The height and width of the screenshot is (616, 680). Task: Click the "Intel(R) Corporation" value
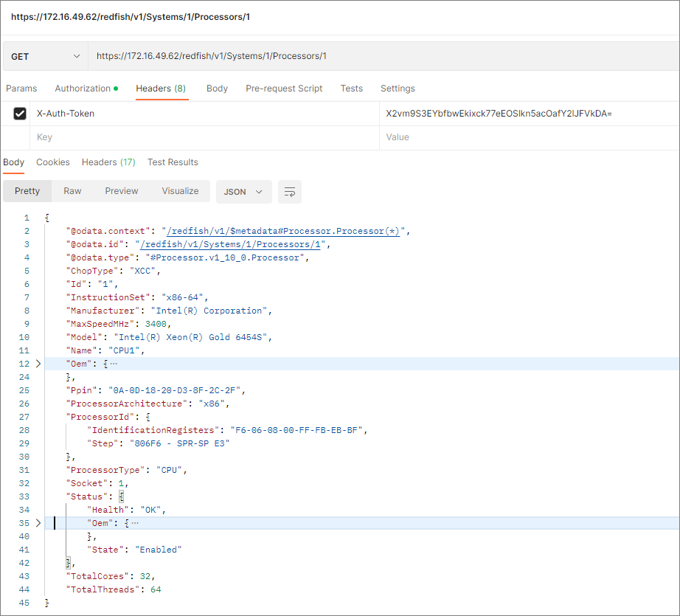209,311
